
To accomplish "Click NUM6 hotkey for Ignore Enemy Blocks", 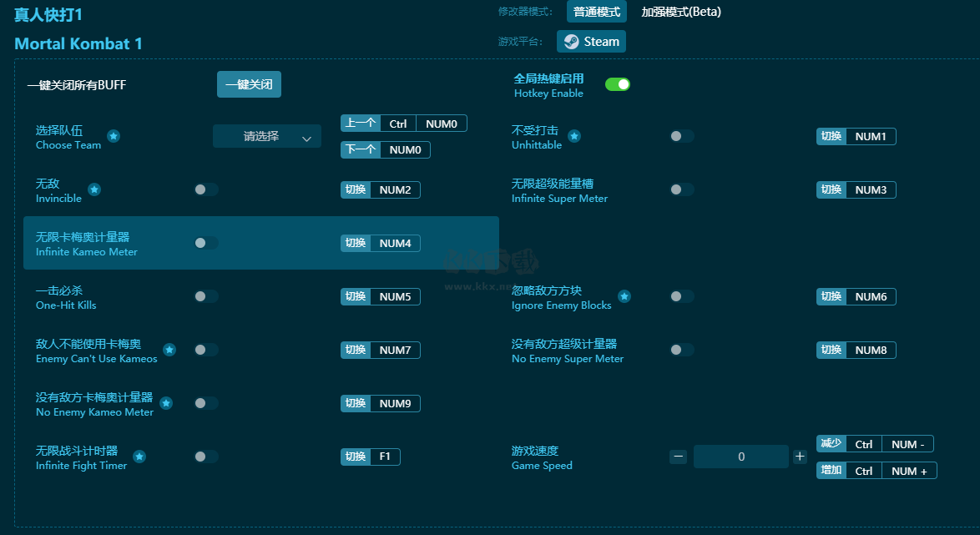I will 856,297.
